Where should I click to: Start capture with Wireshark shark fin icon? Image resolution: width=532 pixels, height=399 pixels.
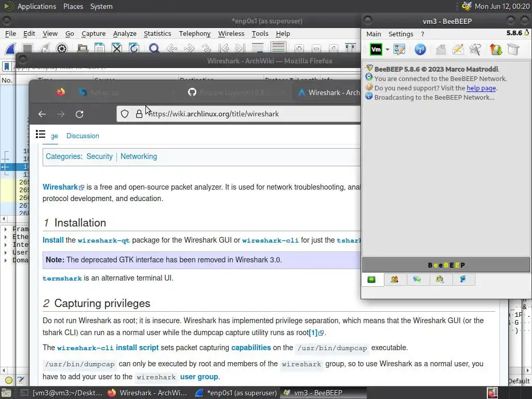pyautogui.click(x=10, y=48)
